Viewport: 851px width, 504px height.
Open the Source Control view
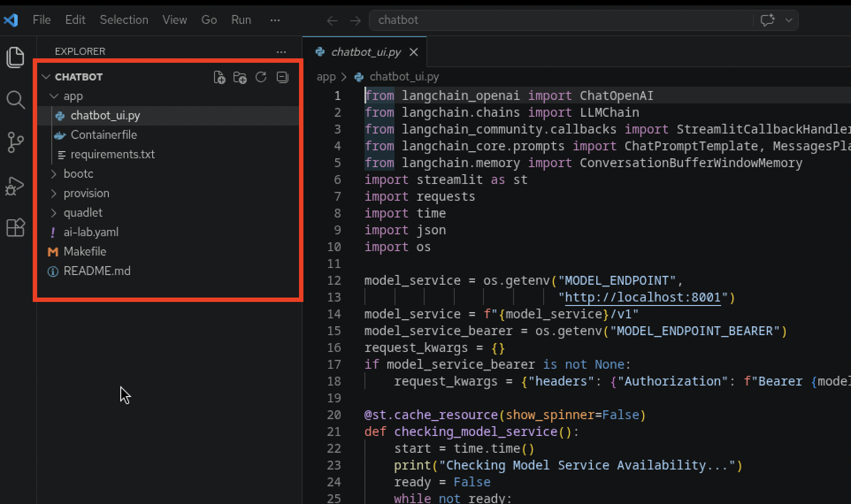click(x=15, y=142)
